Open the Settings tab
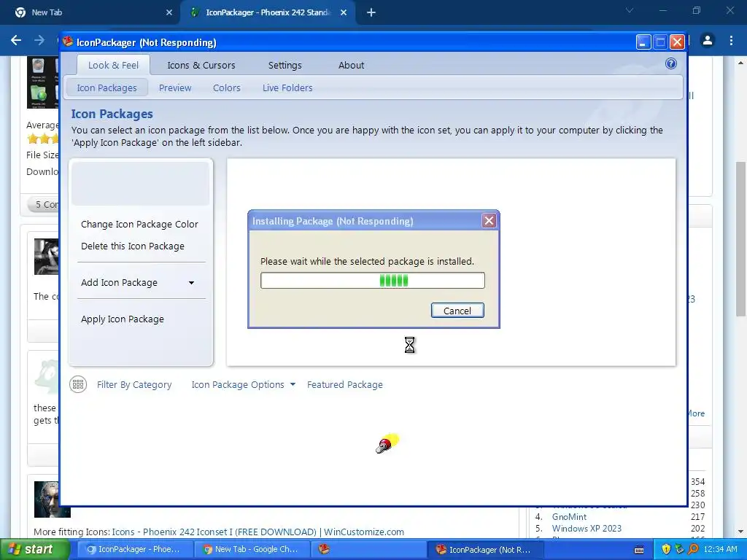The height and width of the screenshot is (560, 747). point(285,65)
